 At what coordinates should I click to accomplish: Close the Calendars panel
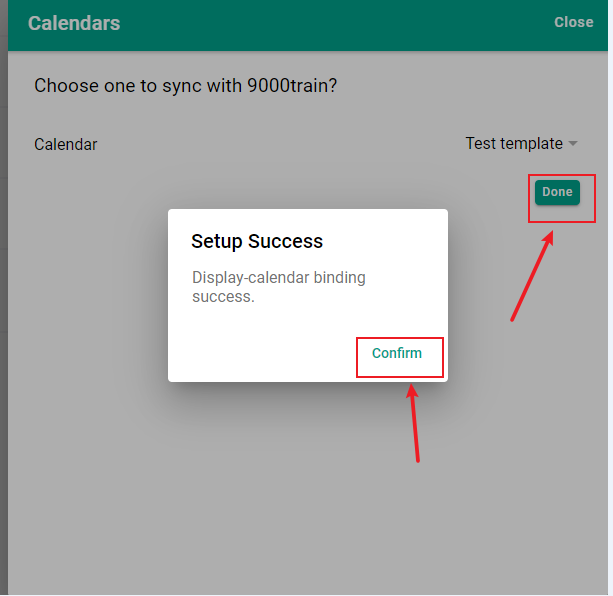click(x=574, y=22)
